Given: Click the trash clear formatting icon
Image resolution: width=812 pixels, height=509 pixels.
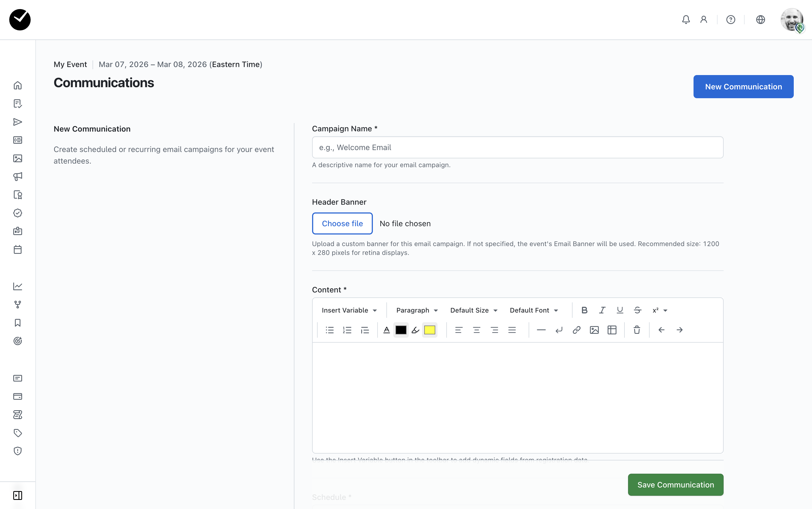Looking at the screenshot, I should point(636,330).
